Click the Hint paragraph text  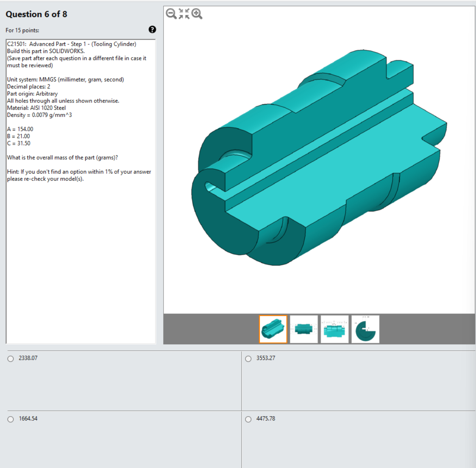point(79,175)
